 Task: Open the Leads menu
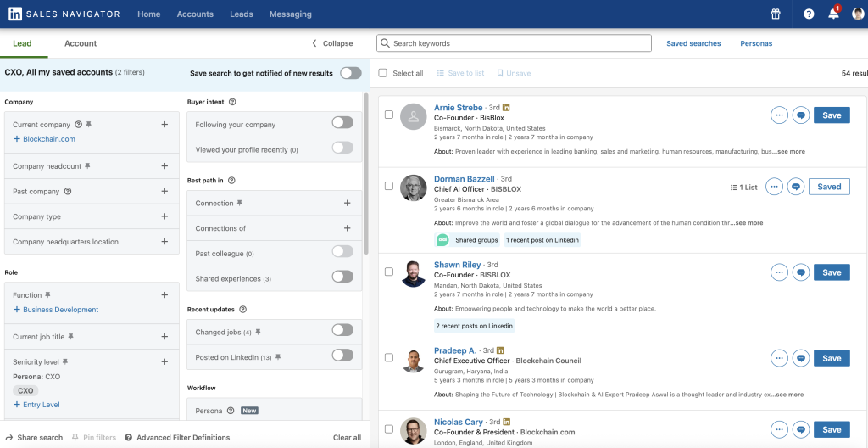pos(242,14)
